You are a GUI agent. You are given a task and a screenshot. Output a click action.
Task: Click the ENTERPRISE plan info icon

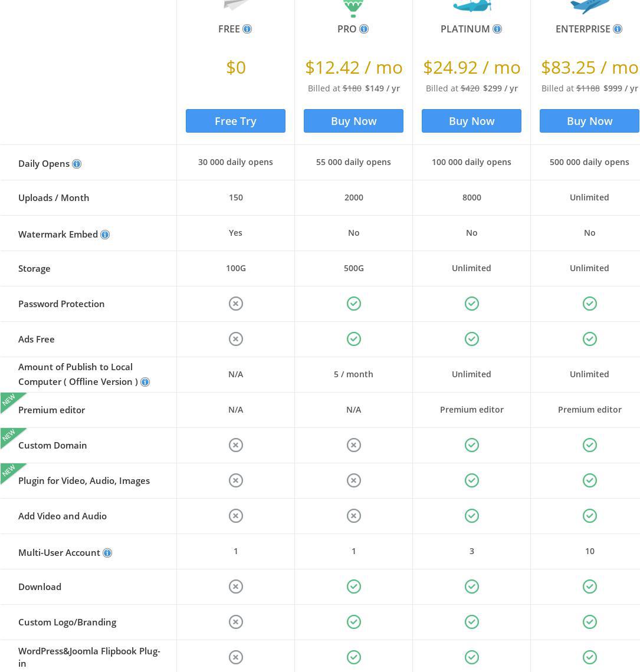click(618, 29)
